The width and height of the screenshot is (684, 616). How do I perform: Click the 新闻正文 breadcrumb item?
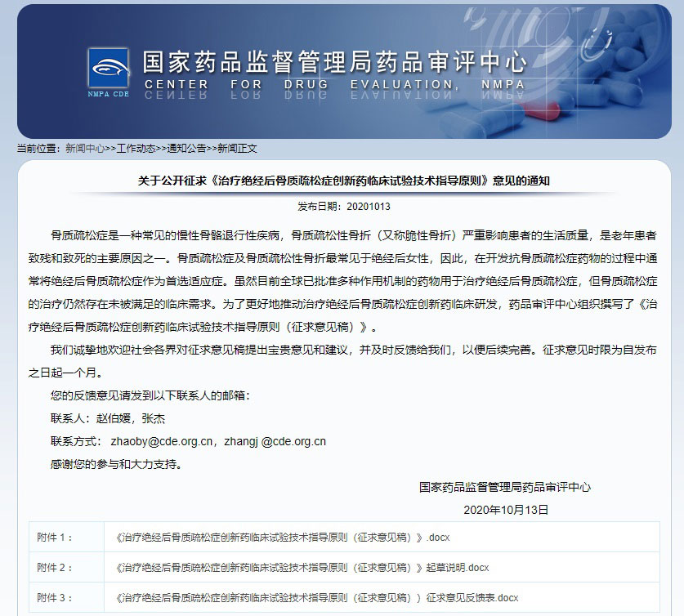coord(237,149)
